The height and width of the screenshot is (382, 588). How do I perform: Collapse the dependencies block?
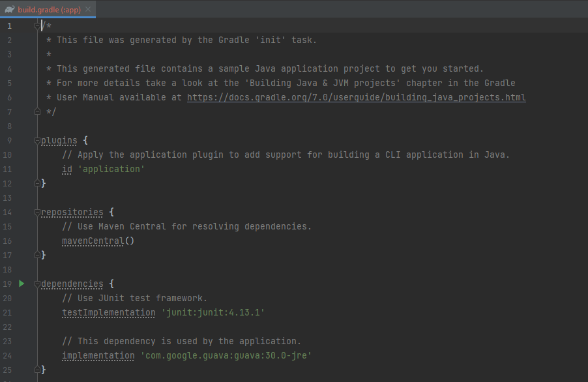tap(37, 284)
